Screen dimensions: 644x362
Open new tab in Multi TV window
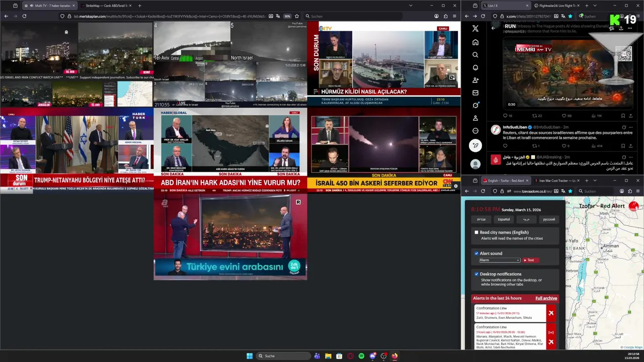(x=139, y=6)
